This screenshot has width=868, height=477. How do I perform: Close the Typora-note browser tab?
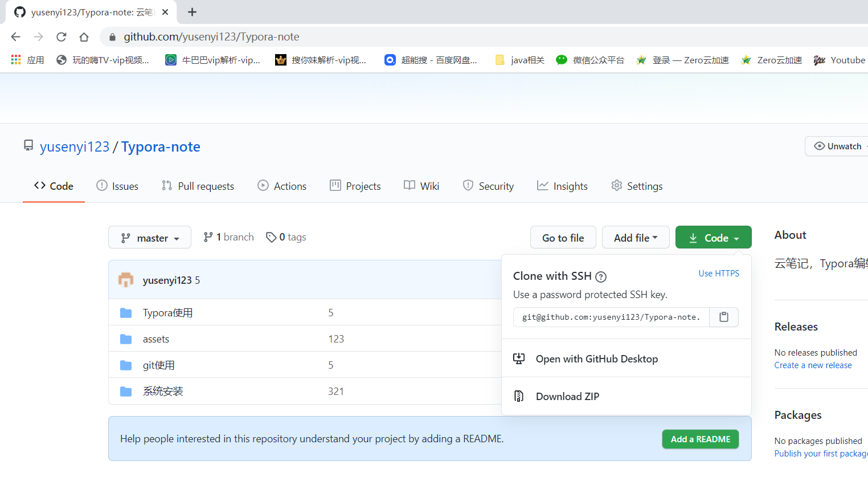pyautogui.click(x=165, y=12)
